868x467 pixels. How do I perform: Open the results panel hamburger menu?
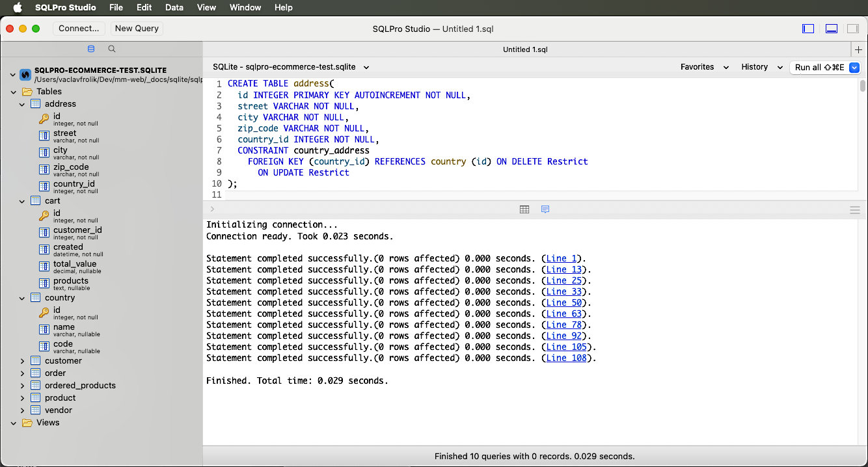(x=855, y=209)
